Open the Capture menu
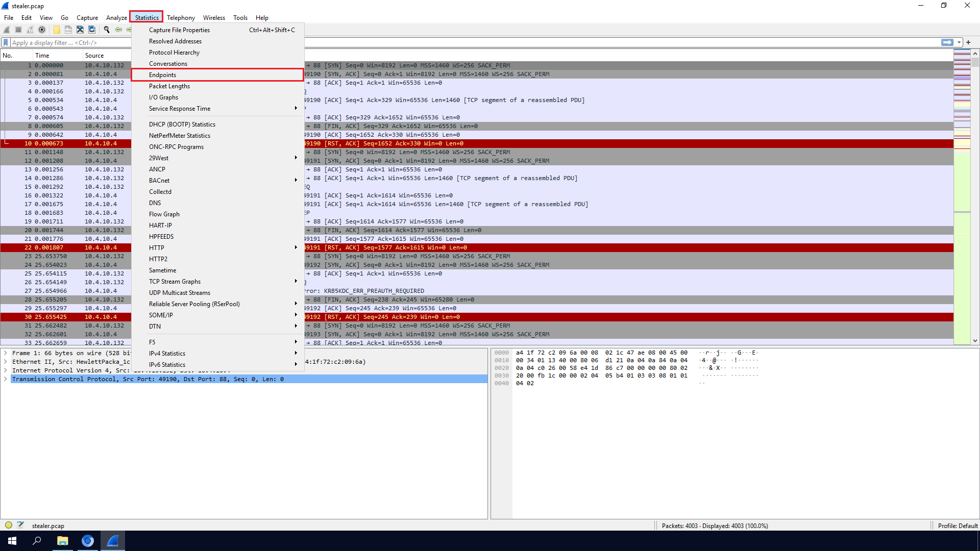 87,17
